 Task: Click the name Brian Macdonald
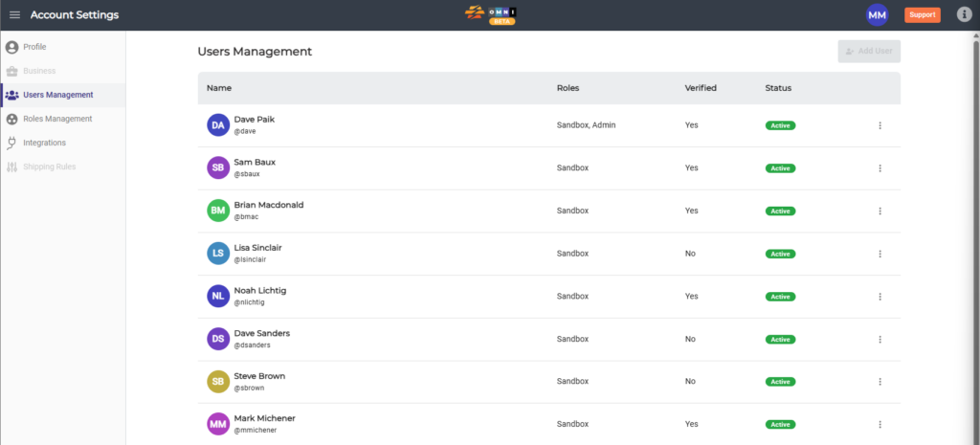269,205
